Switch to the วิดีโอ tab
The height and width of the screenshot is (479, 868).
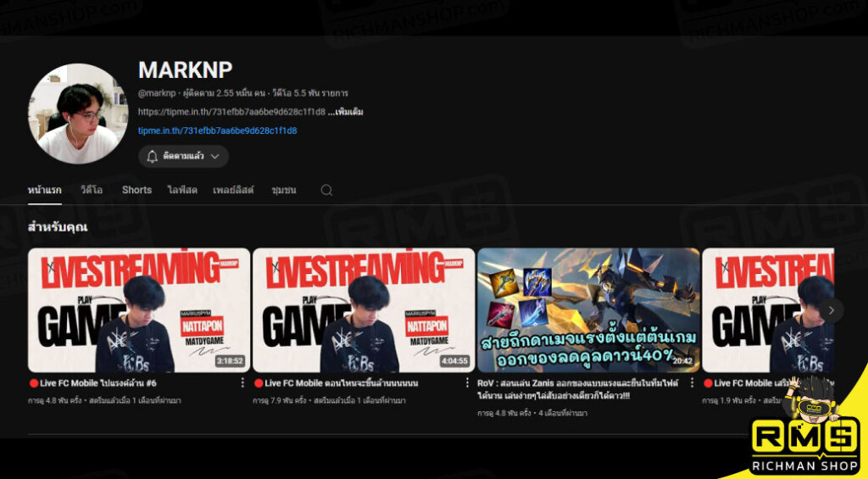coord(92,191)
